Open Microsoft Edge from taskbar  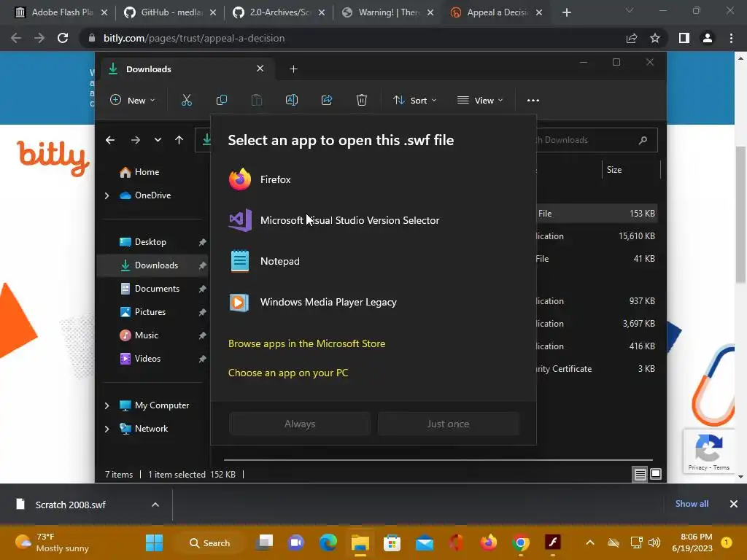pos(328,542)
